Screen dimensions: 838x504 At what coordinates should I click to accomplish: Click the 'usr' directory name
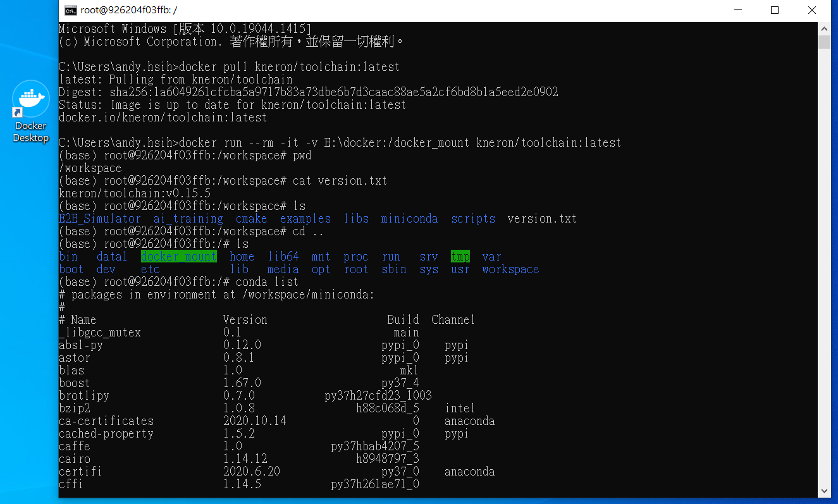(460, 269)
